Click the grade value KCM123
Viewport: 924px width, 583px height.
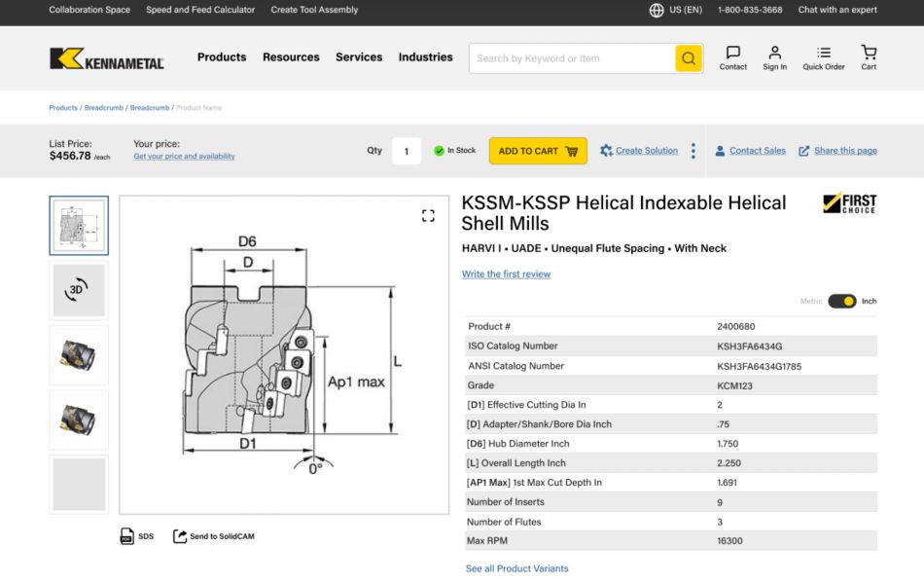point(734,386)
